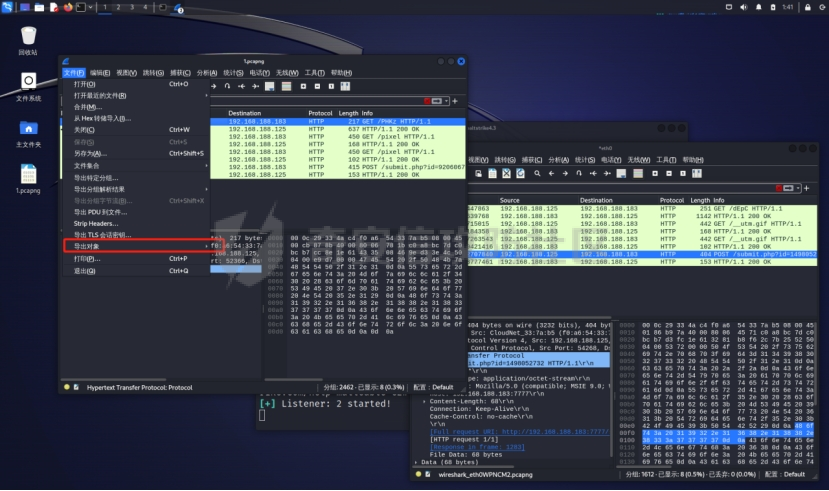This screenshot has height=491, width=829.
Task: Click the expert information circle in status bar
Action: pyautogui.click(x=66, y=386)
